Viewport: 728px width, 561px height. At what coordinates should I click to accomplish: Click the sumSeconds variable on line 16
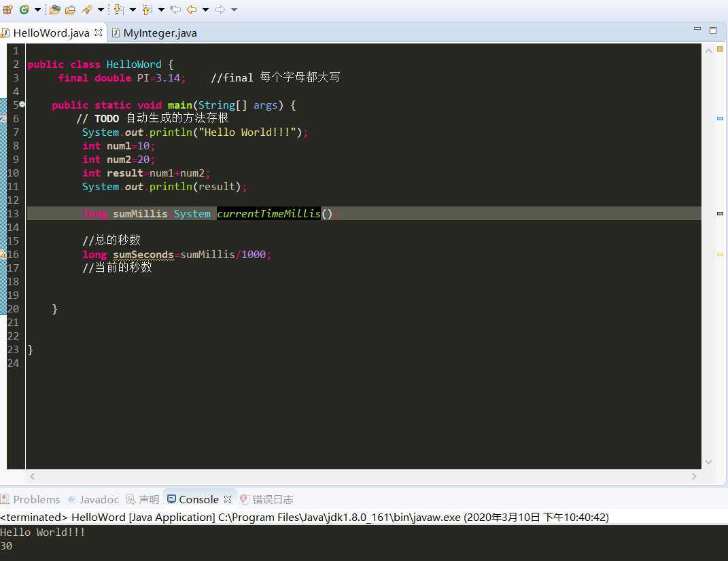[143, 254]
